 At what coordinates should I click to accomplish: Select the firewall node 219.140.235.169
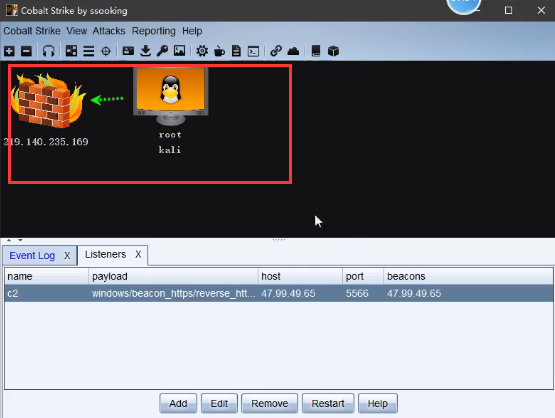click(47, 100)
